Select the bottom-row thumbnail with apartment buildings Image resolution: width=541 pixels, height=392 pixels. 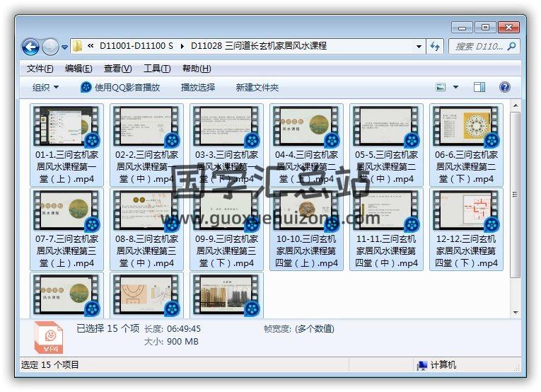227,295
